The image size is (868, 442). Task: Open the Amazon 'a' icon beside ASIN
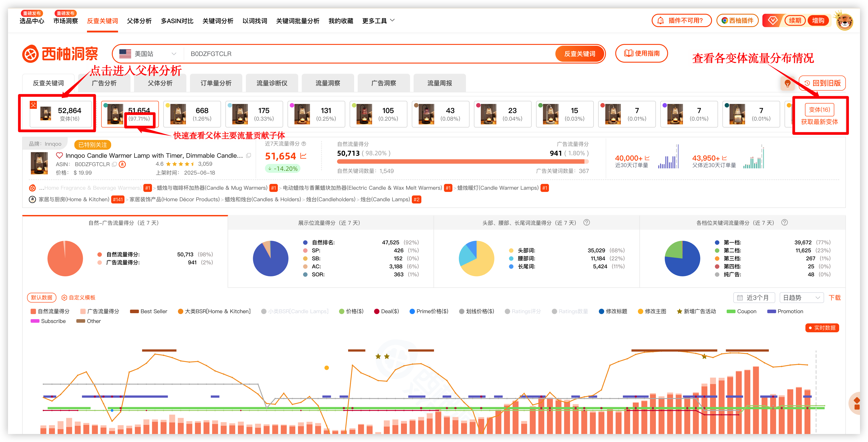click(x=123, y=164)
